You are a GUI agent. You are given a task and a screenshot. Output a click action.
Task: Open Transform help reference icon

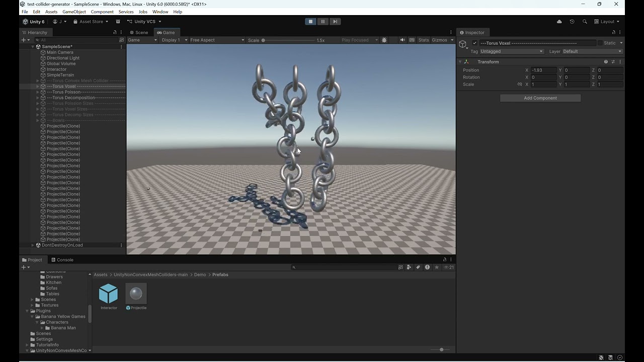click(606, 62)
